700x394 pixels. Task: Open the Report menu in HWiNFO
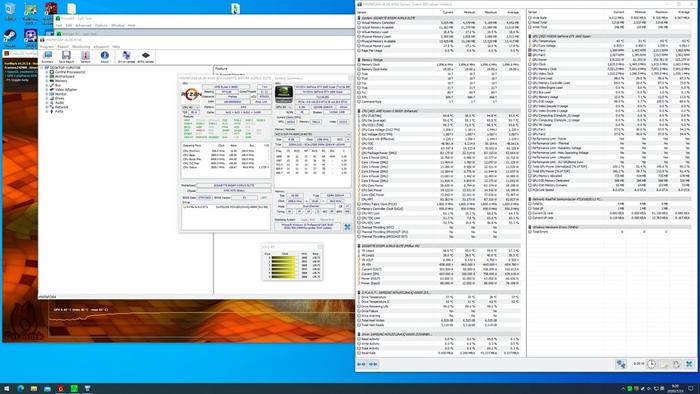(63, 46)
